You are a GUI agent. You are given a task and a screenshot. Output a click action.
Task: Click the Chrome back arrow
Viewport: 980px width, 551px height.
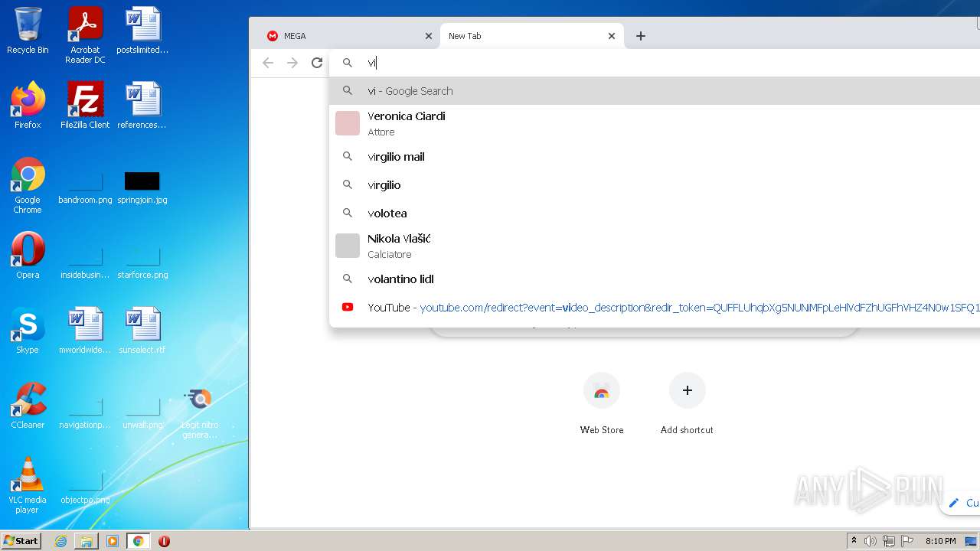click(x=268, y=63)
